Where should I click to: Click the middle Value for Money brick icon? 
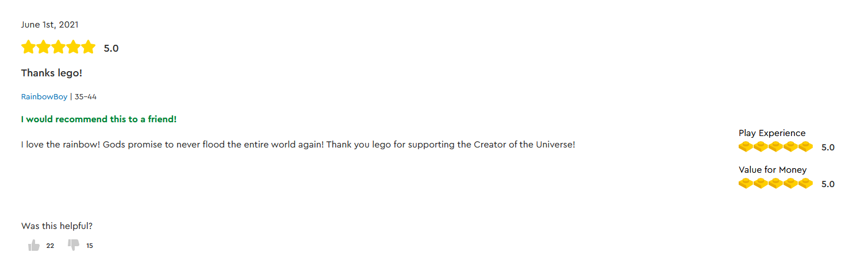pos(775,184)
